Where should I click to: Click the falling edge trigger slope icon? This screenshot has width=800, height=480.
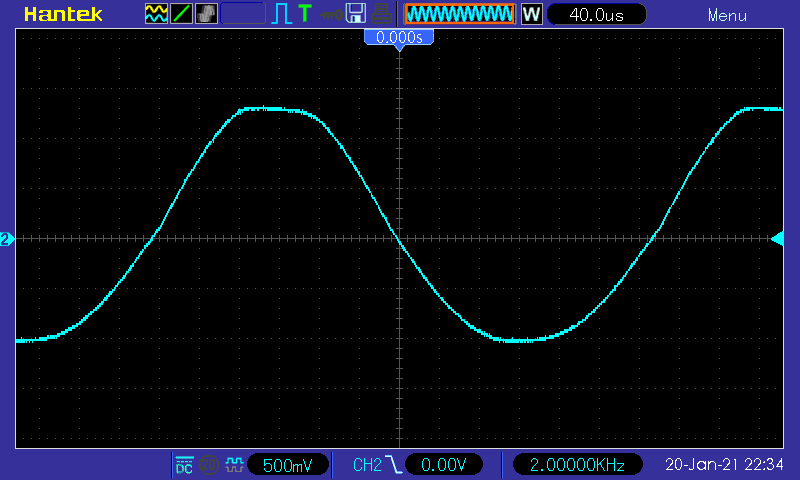point(393,465)
